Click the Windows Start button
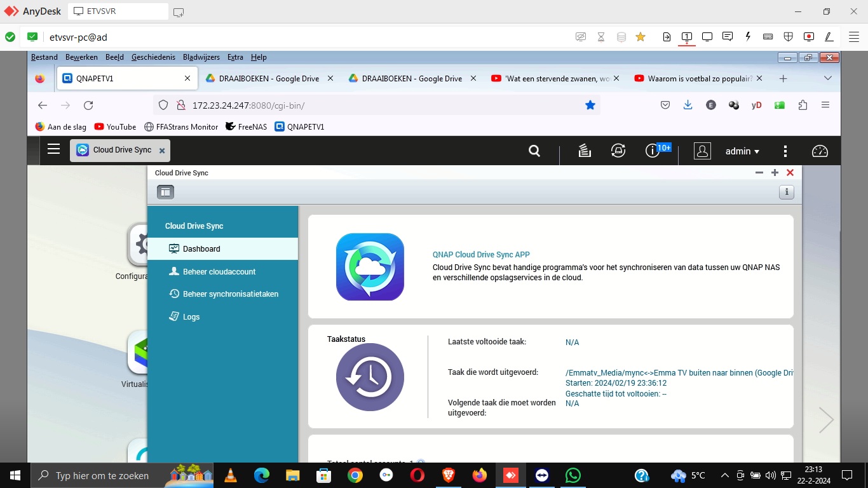Image resolution: width=868 pixels, height=488 pixels. (x=15, y=475)
